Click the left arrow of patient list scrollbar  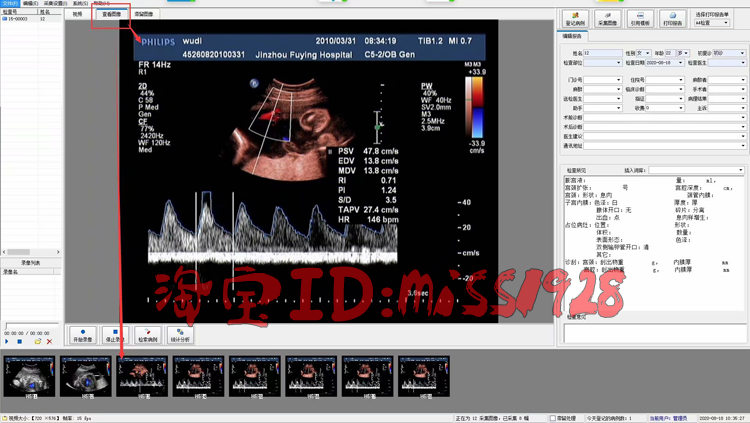tap(4, 252)
